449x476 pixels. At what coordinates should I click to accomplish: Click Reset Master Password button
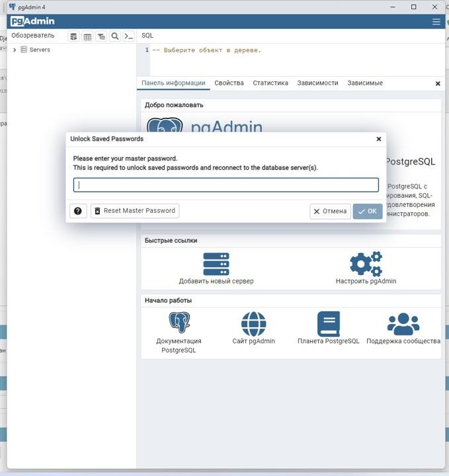[135, 211]
